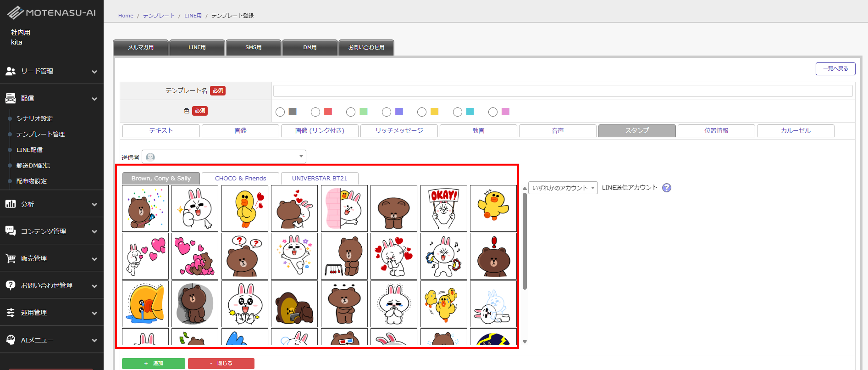Click the 販売管理 shopping cart icon
Screen dimensions: 868x370
click(x=10, y=258)
